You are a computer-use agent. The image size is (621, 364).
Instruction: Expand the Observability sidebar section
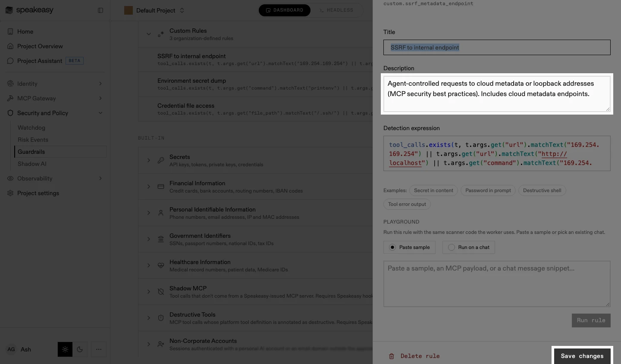click(100, 178)
